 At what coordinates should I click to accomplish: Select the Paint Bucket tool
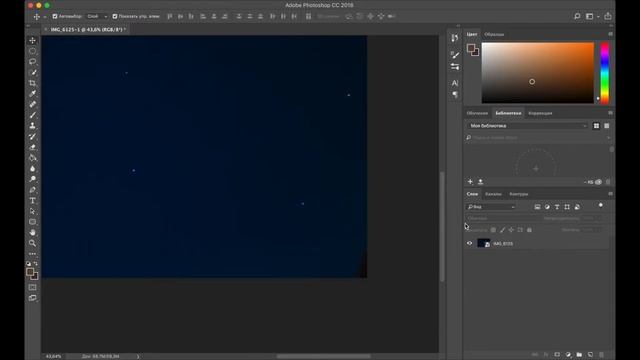point(32,158)
